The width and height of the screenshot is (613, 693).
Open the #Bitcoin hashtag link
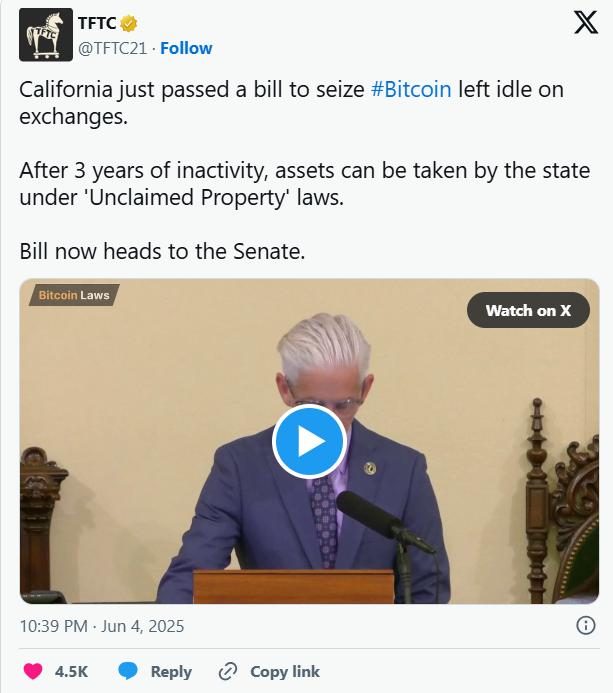(x=411, y=89)
